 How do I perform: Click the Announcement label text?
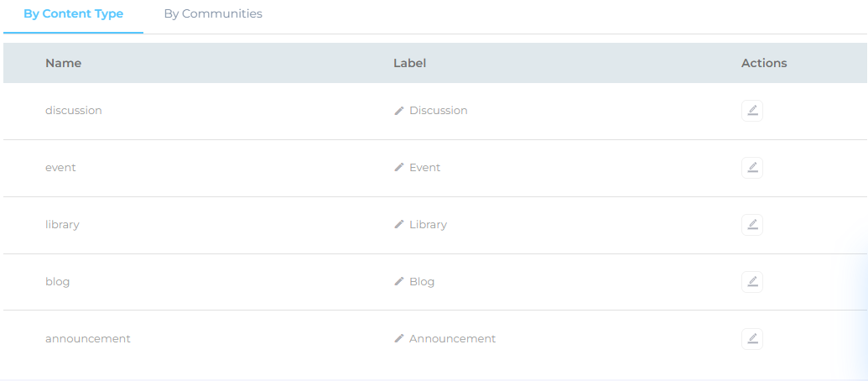point(453,339)
